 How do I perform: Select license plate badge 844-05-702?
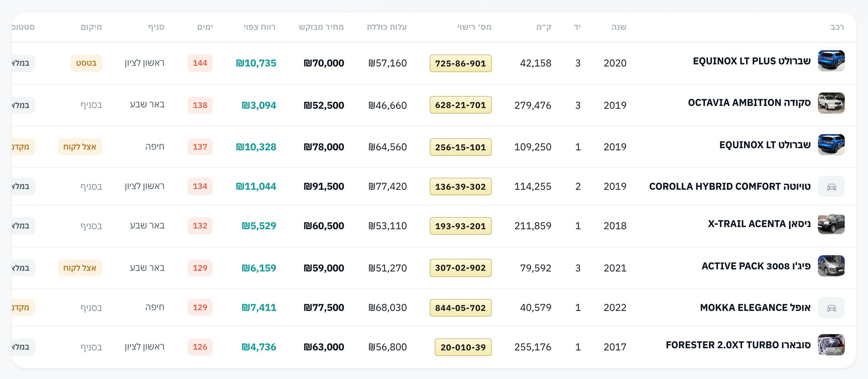click(461, 308)
